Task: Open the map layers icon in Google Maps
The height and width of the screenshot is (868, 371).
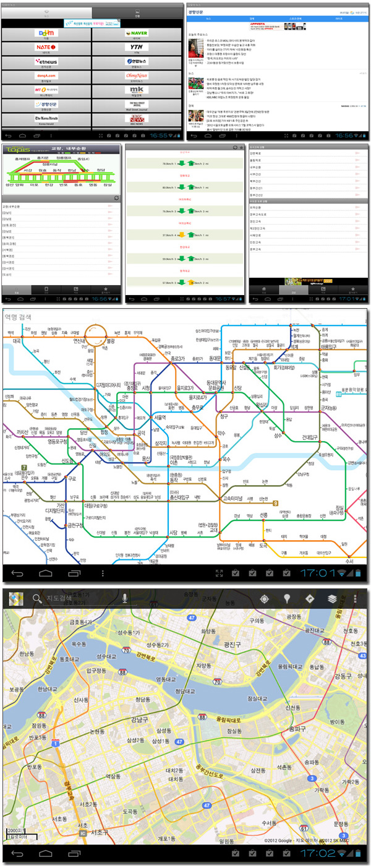Action: pyautogui.click(x=333, y=598)
